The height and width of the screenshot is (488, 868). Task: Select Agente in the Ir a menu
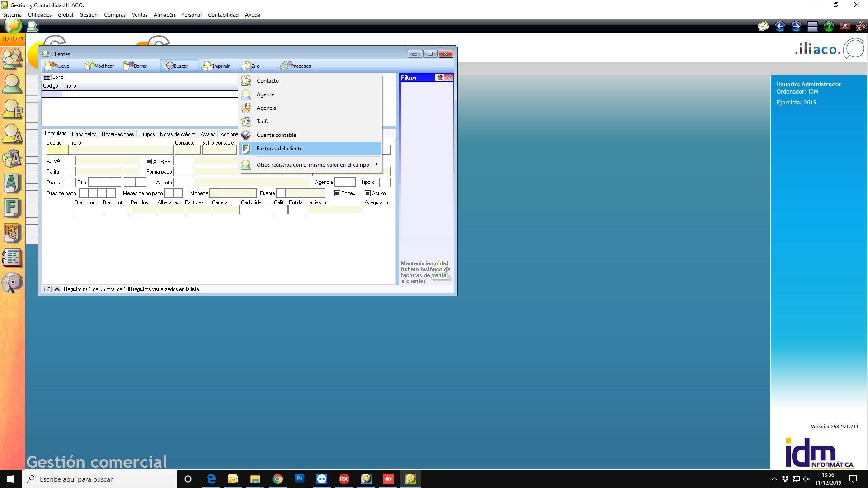click(x=310, y=94)
